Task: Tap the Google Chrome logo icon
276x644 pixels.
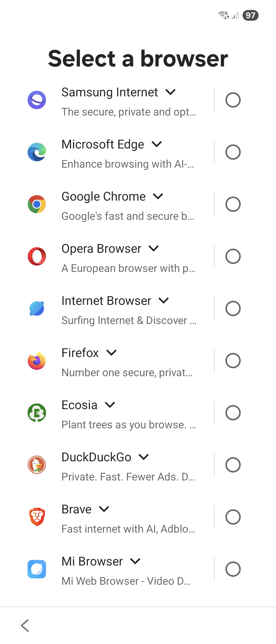Action: pos(37,204)
